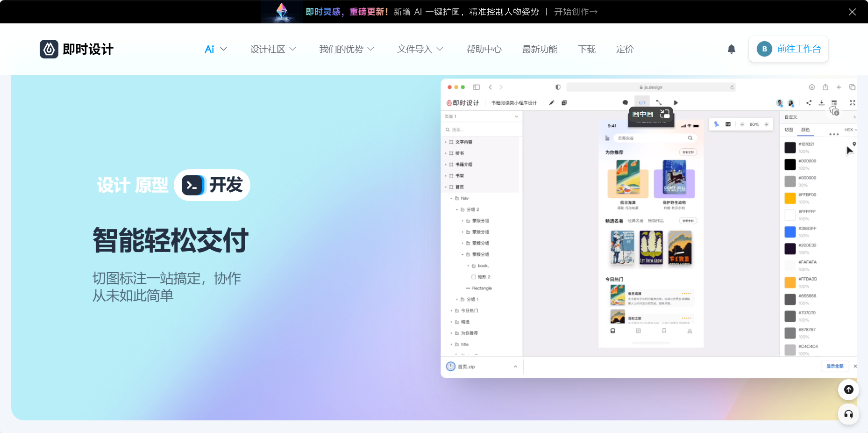Select the 原型 mode label
The image size is (868, 433).
[x=151, y=185]
